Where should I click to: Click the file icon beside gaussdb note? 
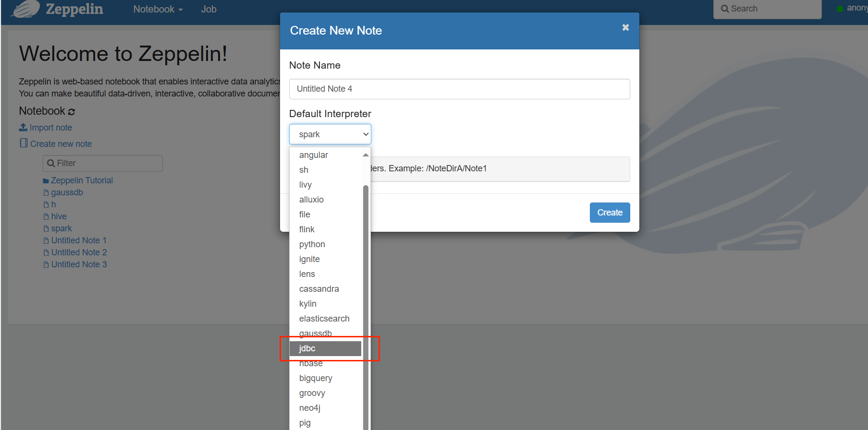(46, 193)
